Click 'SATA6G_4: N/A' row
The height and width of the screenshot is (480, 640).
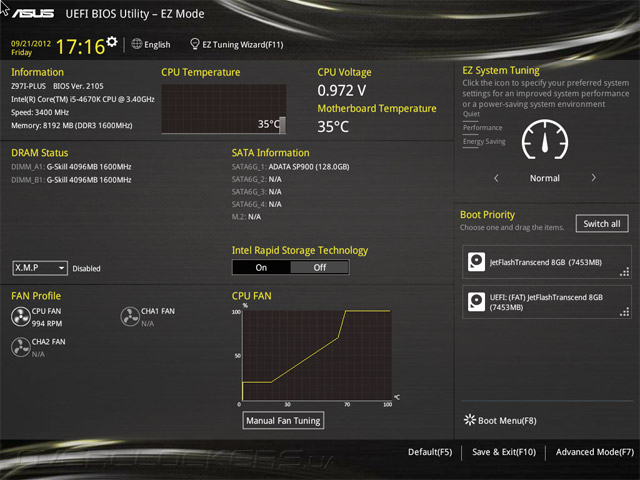pyautogui.click(x=257, y=204)
